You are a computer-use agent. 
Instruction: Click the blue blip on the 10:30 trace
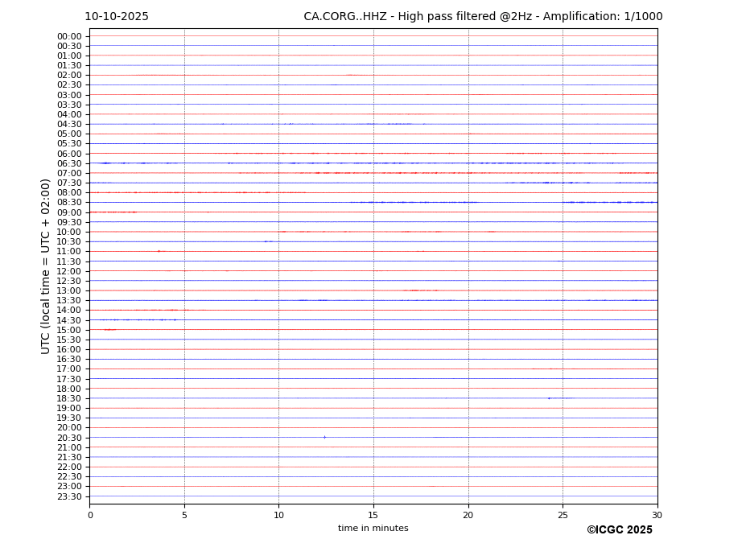tap(268, 241)
